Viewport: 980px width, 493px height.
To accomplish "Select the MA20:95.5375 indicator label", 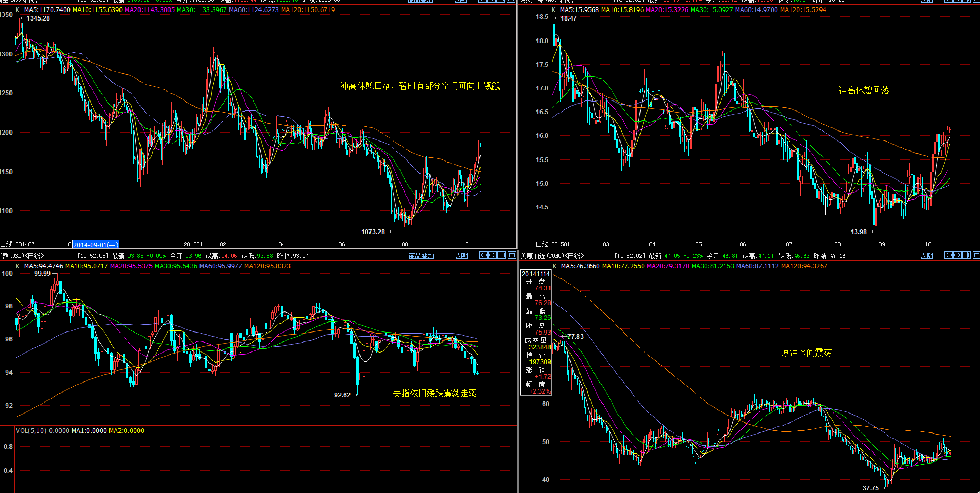I will coord(131,266).
